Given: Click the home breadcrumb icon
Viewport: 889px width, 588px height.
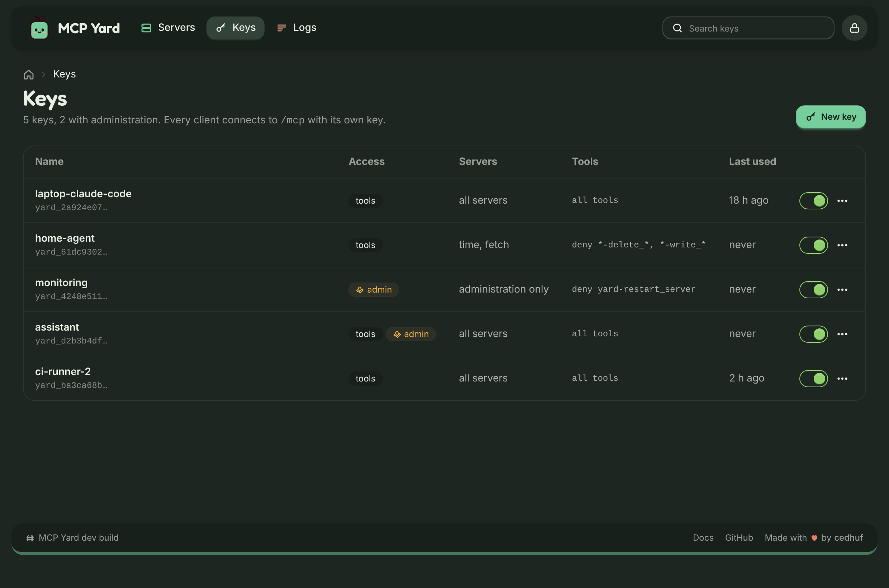Looking at the screenshot, I should (29, 74).
